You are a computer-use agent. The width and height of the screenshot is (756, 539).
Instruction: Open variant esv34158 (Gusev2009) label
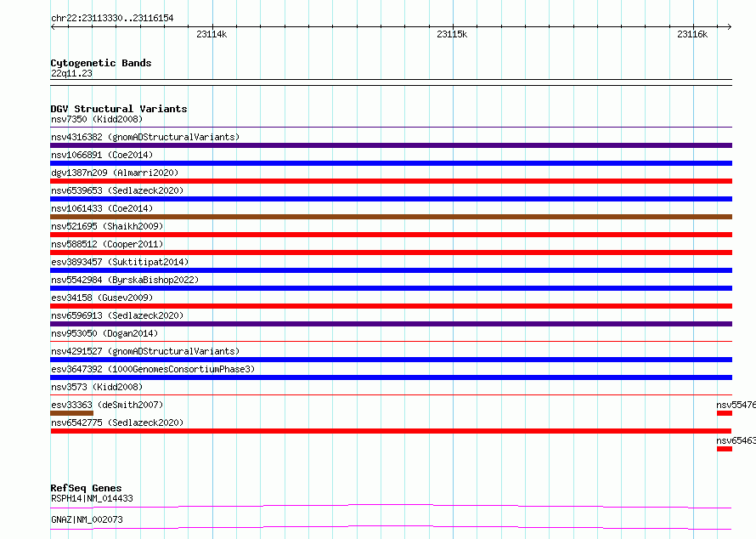(102, 298)
